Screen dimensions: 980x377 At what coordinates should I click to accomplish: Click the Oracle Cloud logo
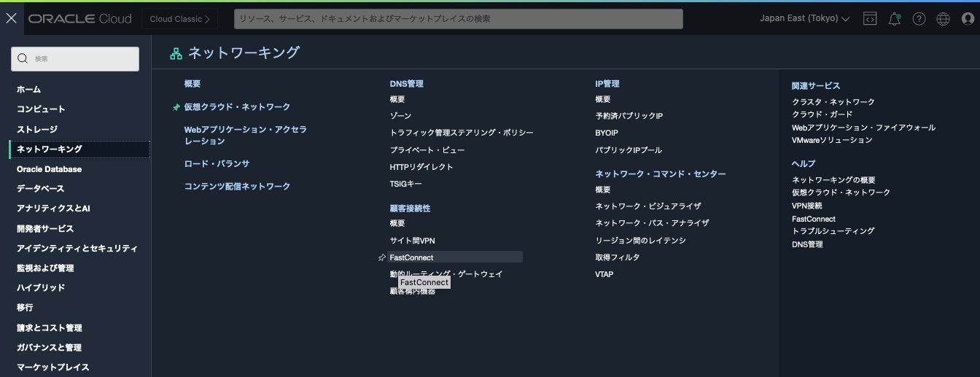(x=80, y=19)
